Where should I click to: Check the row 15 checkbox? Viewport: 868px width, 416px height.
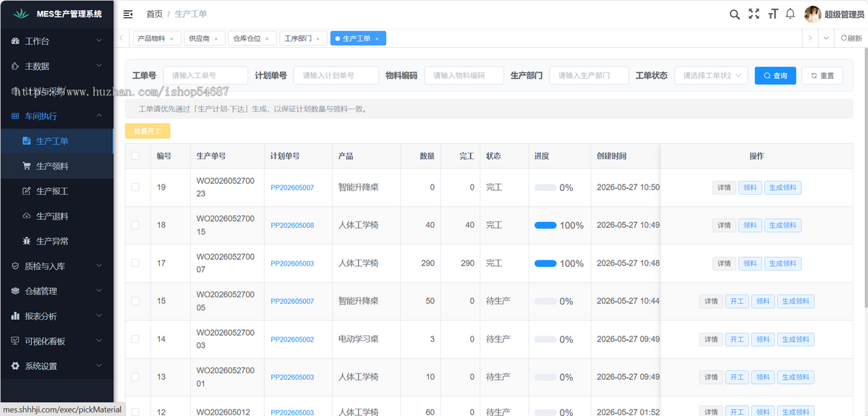tap(135, 301)
